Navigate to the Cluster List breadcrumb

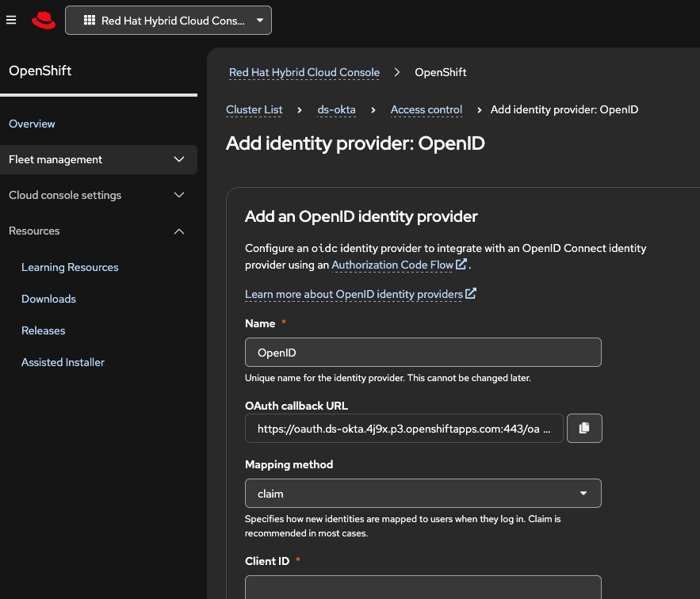coord(254,109)
